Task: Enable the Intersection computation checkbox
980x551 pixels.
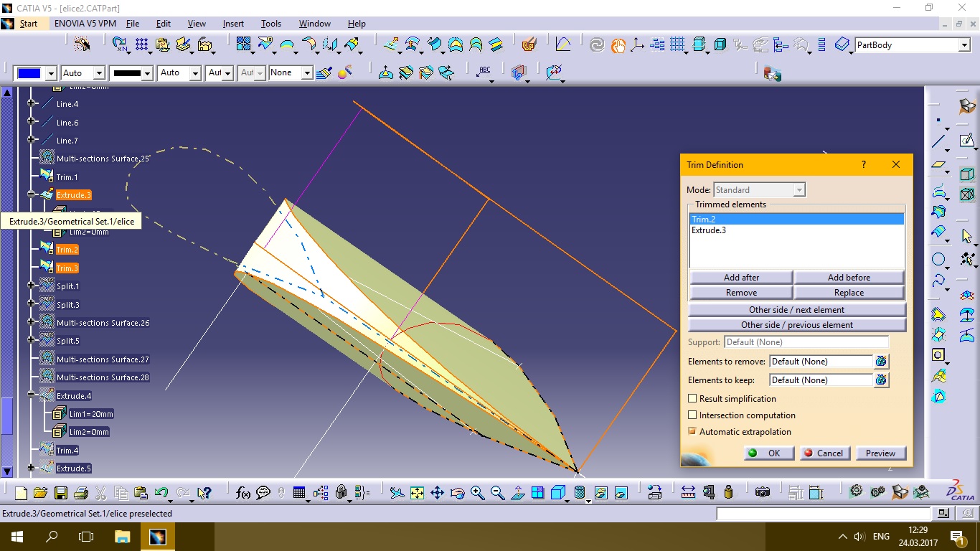Action: (692, 415)
